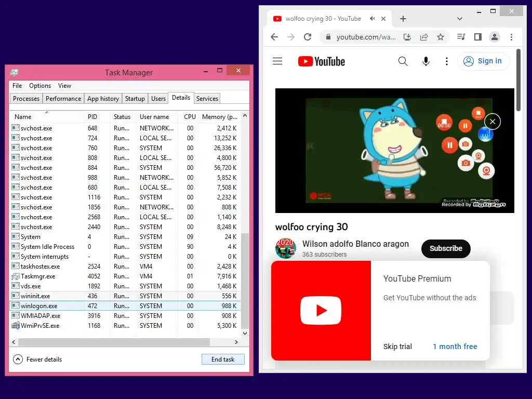Open a new Chrome tab
532x399 pixels.
point(403,19)
